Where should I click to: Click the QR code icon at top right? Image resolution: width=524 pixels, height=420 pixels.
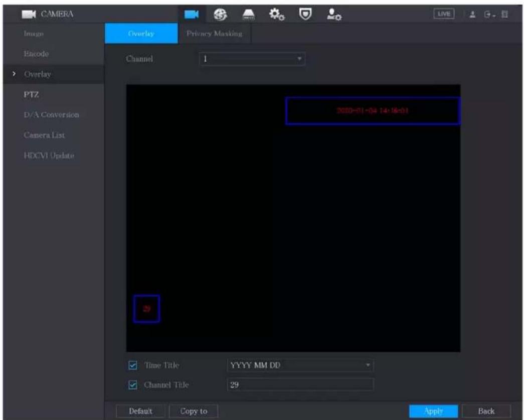click(x=504, y=15)
